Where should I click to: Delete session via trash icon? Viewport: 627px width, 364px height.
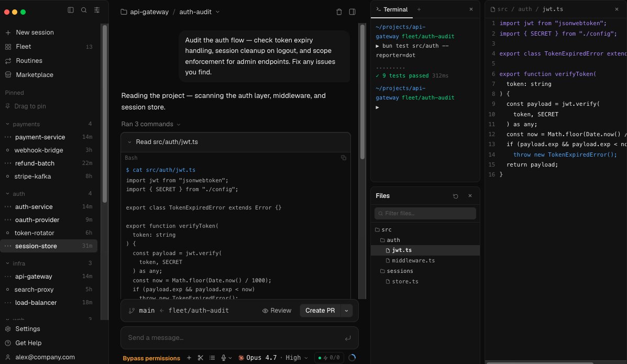(339, 12)
